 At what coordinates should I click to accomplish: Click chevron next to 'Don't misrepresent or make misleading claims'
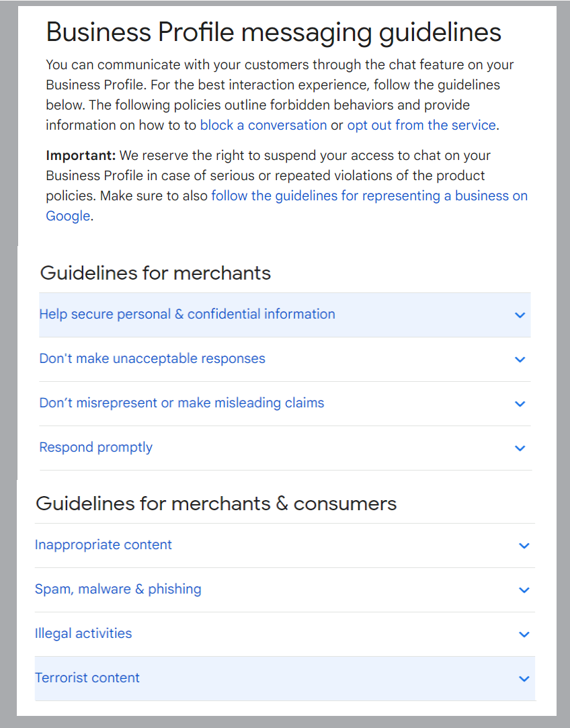coord(520,404)
